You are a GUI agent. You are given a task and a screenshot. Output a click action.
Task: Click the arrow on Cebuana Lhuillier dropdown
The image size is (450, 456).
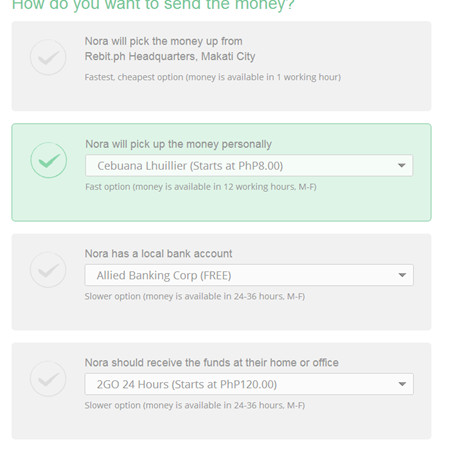pyautogui.click(x=402, y=165)
